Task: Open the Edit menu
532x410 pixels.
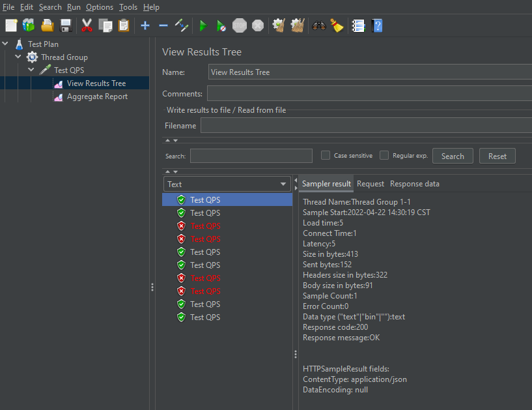Action: (x=27, y=7)
